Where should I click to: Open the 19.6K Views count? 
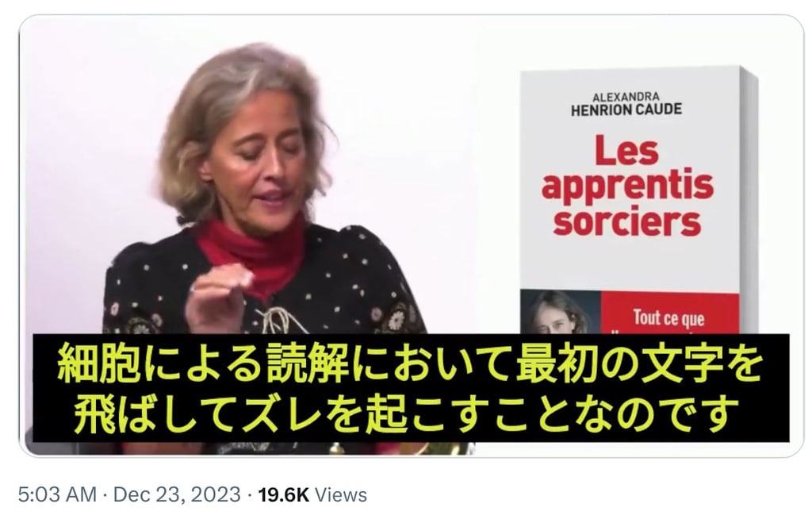point(312,495)
